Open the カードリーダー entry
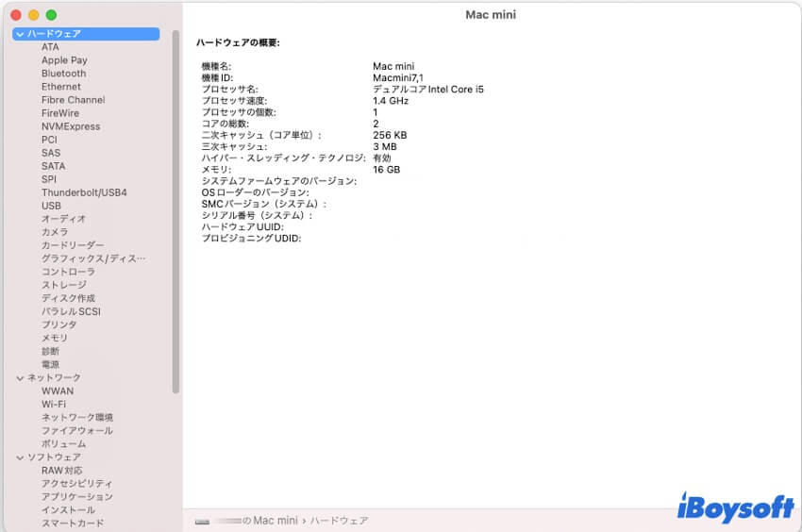802x532 pixels. tap(73, 245)
